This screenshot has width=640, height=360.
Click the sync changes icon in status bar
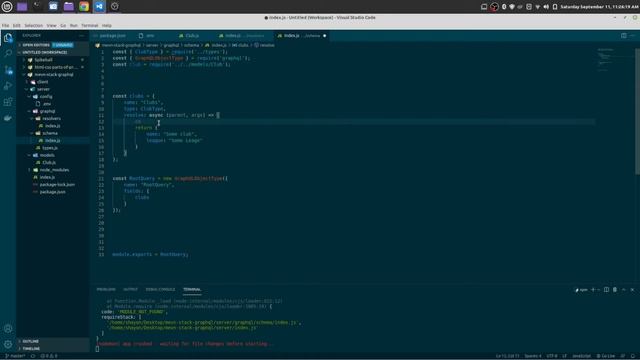coord(33,356)
